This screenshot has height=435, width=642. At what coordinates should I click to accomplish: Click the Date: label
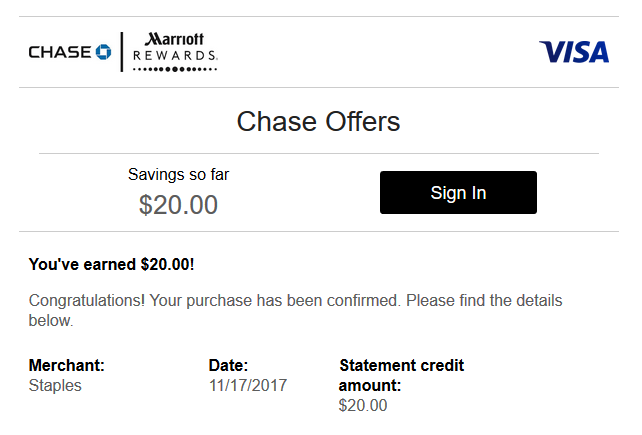228,365
